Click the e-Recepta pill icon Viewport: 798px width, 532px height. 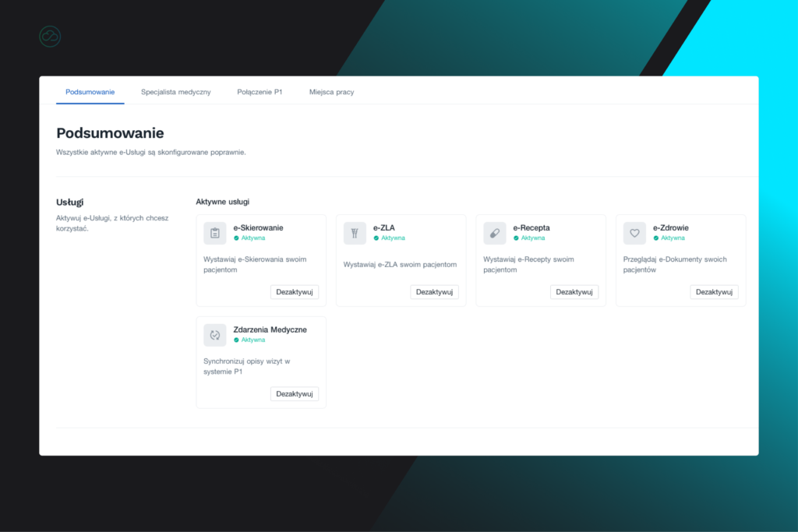coord(495,233)
